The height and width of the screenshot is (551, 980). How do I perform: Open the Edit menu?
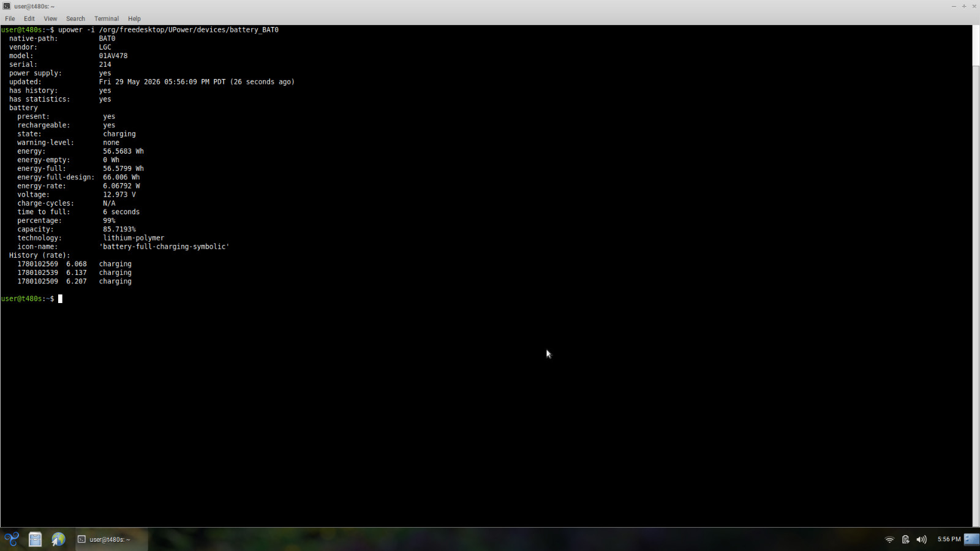coord(29,19)
